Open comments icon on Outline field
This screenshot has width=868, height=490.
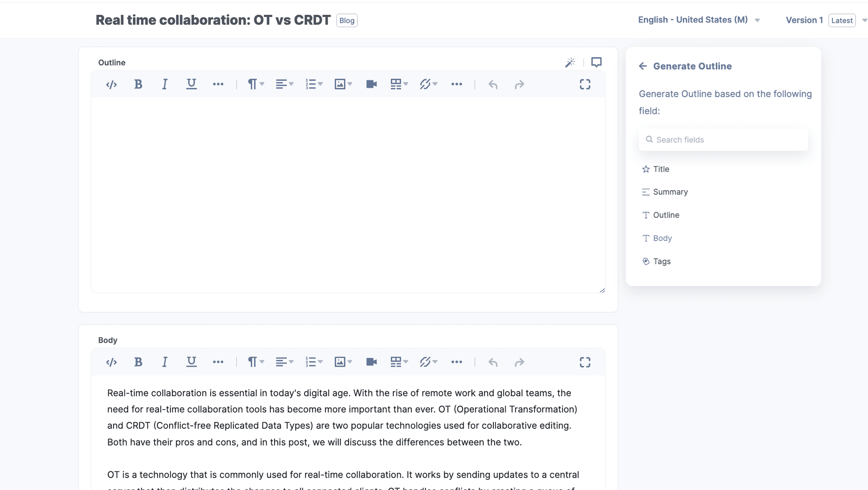(x=596, y=63)
